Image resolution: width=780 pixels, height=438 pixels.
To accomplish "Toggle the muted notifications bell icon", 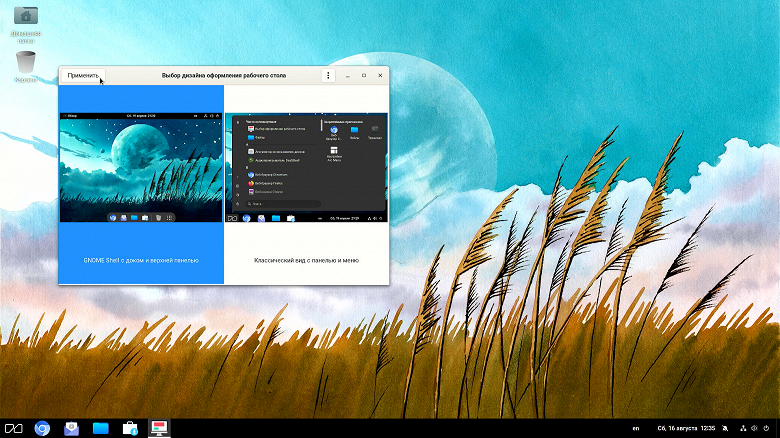I will (x=725, y=428).
